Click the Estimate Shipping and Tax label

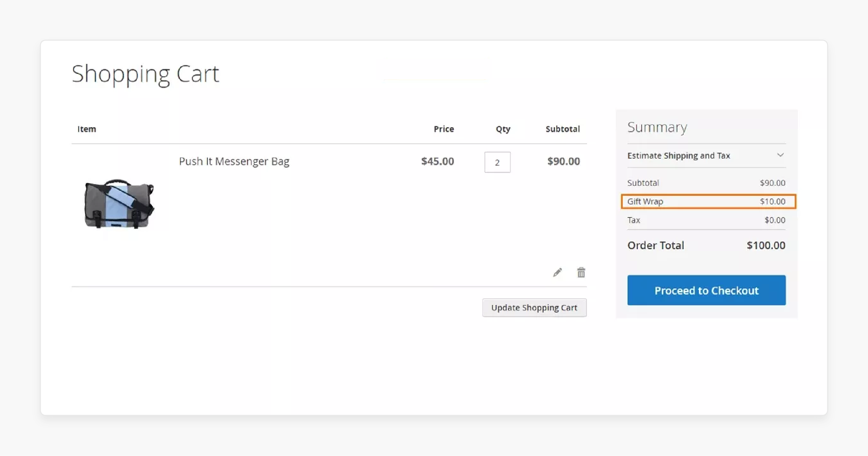tap(678, 156)
